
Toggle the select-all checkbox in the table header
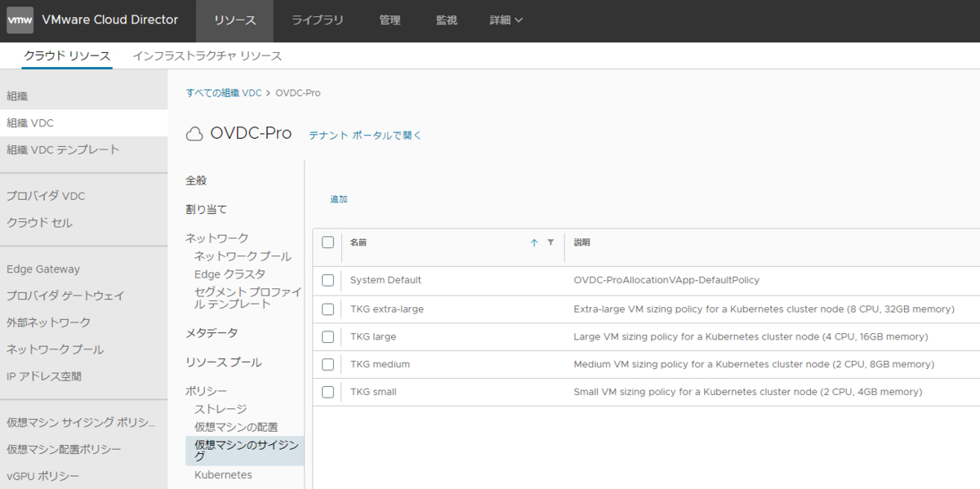click(x=327, y=242)
